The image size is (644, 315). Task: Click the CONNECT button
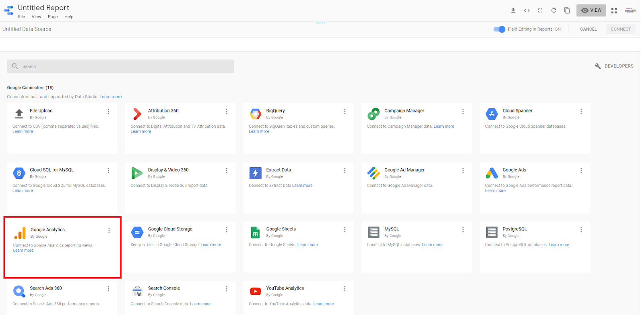click(x=621, y=29)
